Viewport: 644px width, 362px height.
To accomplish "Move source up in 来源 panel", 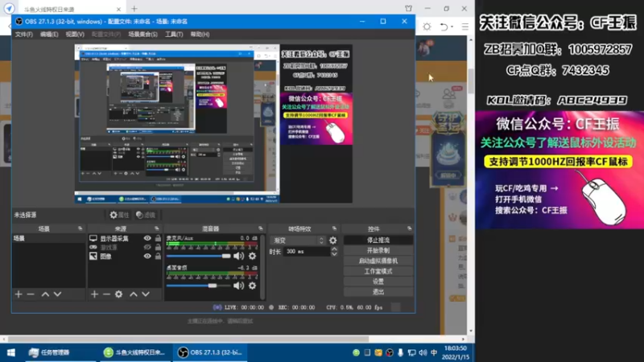I will pyautogui.click(x=134, y=294).
